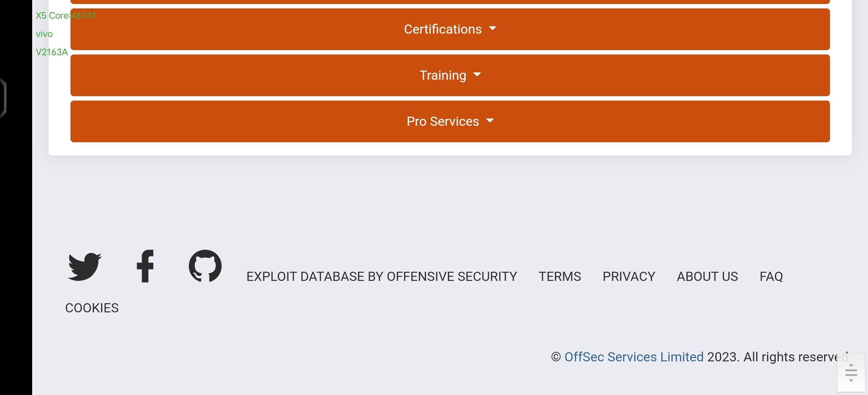The width and height of the screenshot is (868, 395).
Task: Click the up arrow on scroll widget
Action: click(851, 365)
